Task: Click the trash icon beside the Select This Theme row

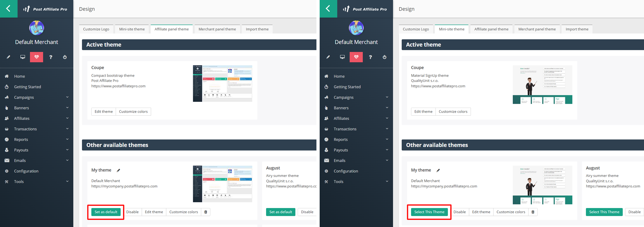Action: 533,212
